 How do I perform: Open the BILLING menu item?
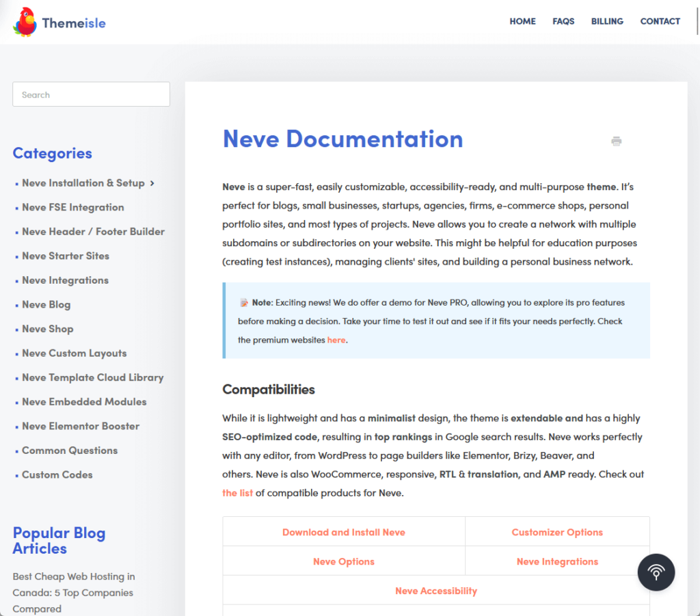tap(607, 21)
